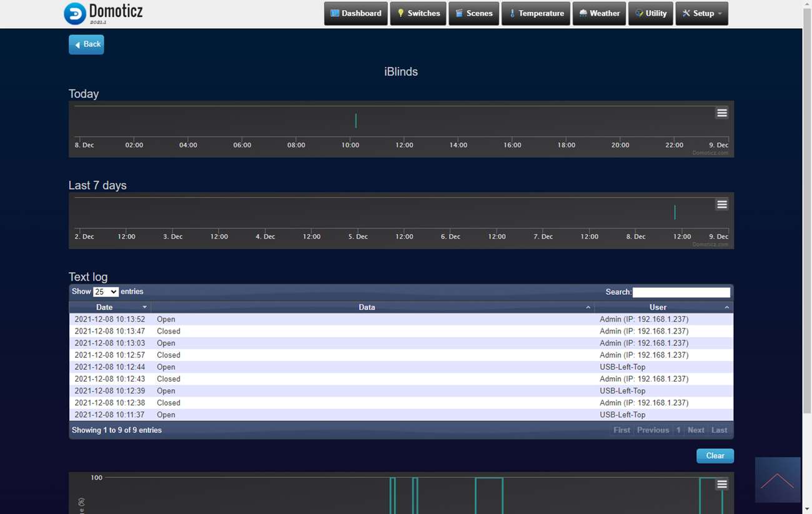Click the Back button
The width and height of the screenshot is (812, 514).
click(86, 44)
